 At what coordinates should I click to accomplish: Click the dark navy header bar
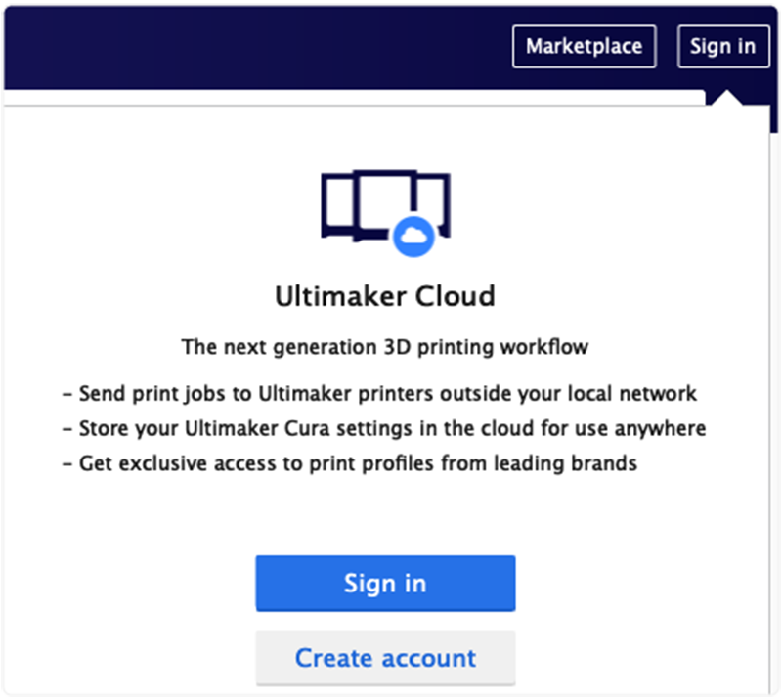click(x=244, y=46)
